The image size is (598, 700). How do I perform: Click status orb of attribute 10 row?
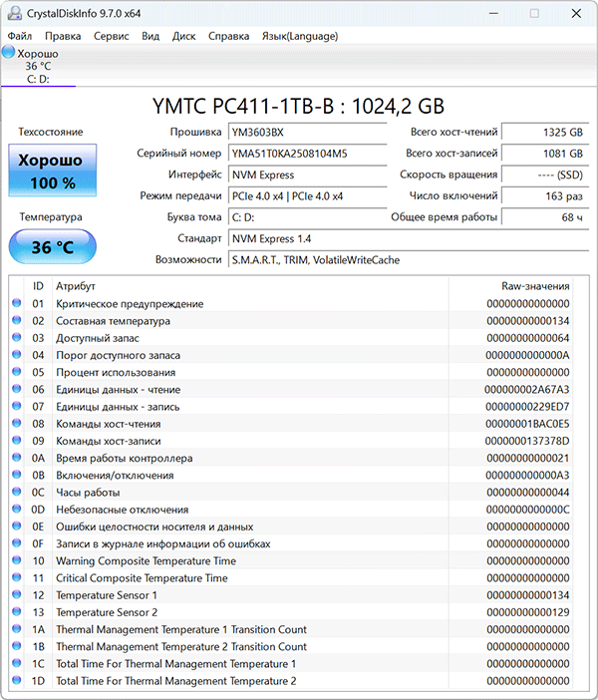click(x=17, y=560)
